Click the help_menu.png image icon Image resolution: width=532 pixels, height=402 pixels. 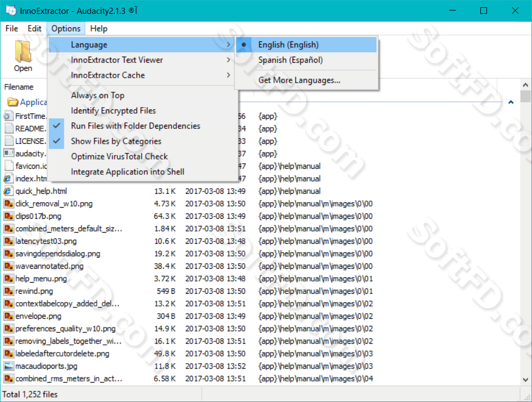[8, 279]
